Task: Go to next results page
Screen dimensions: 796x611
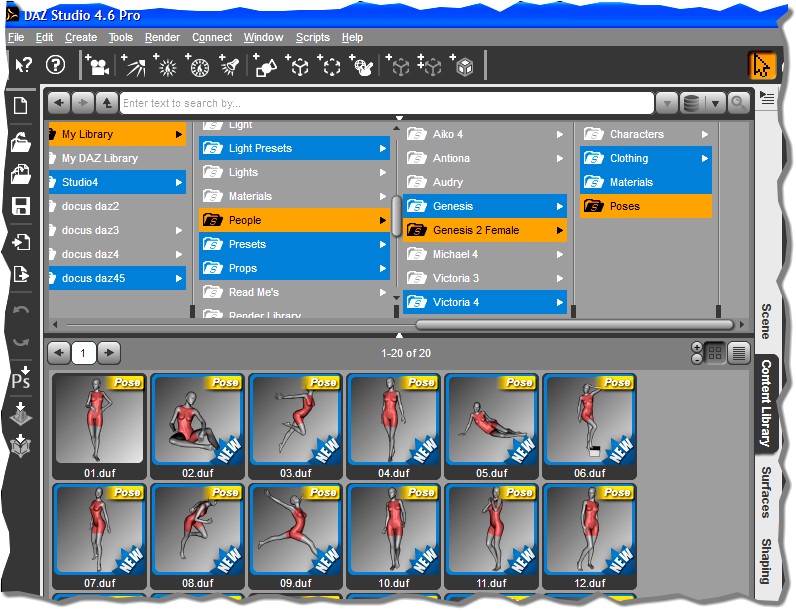Action: 109,353
